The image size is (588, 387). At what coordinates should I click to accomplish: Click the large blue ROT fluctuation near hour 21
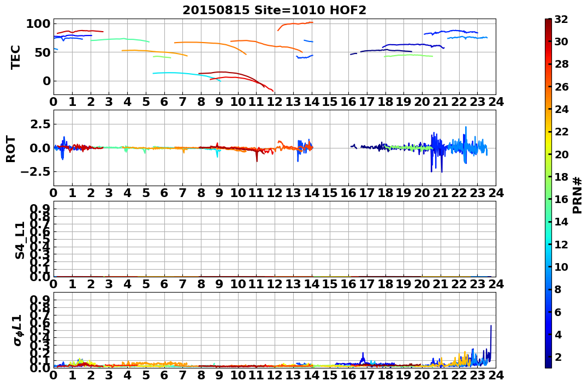pyautogui.click(x=437, y=150)
